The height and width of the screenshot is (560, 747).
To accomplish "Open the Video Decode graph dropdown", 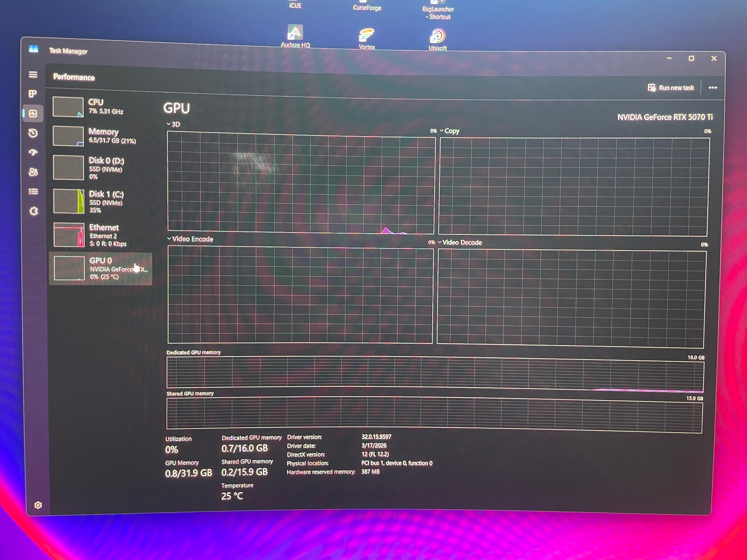I will 460,242.
